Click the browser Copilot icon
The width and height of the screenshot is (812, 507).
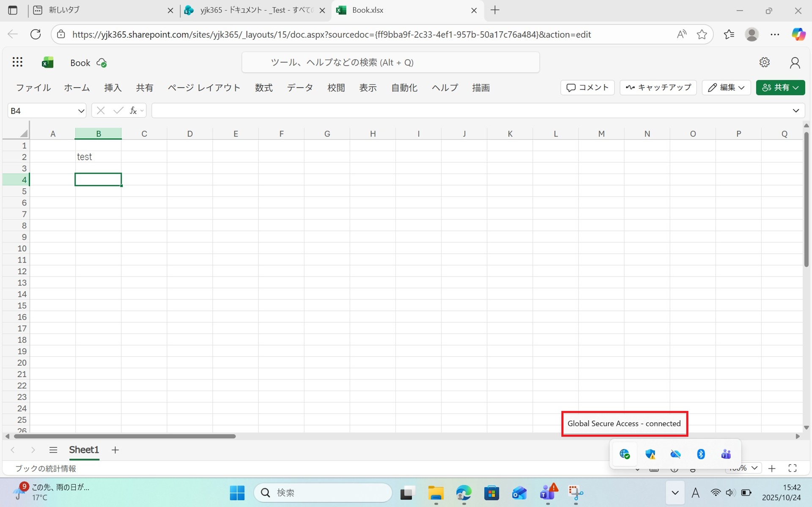(x=798, y=34)
